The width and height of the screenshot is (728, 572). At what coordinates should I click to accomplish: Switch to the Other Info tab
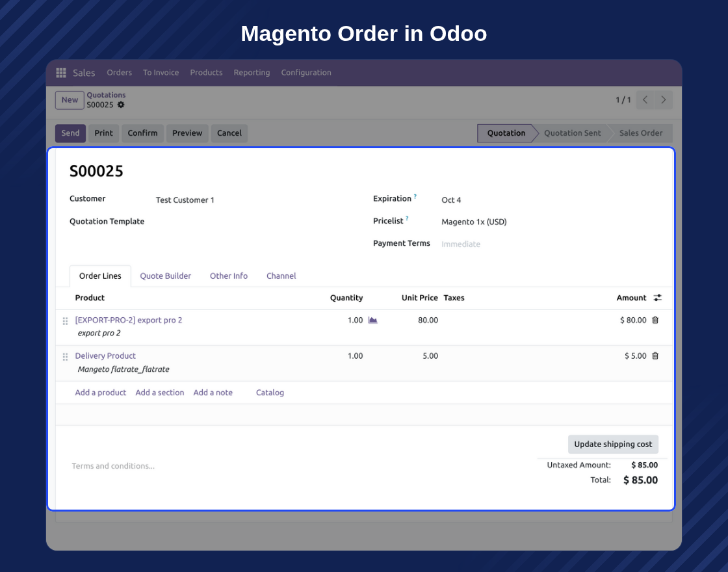pos(228,276)
